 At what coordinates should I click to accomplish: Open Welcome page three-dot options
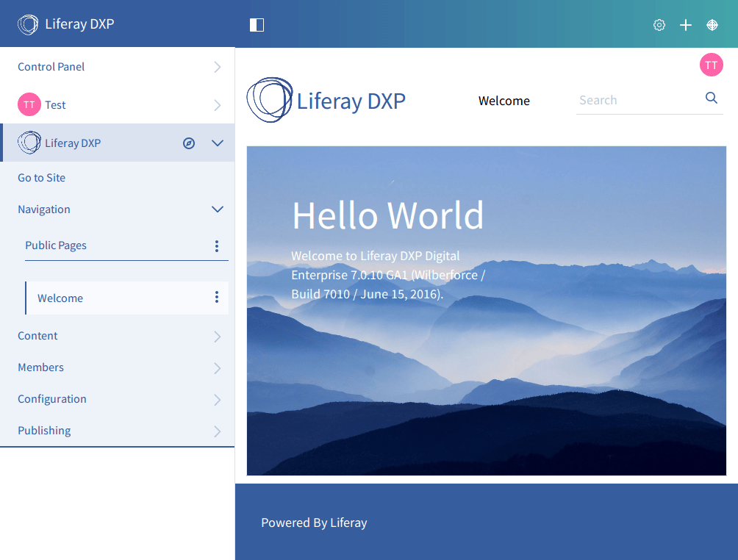pos(217,297)
